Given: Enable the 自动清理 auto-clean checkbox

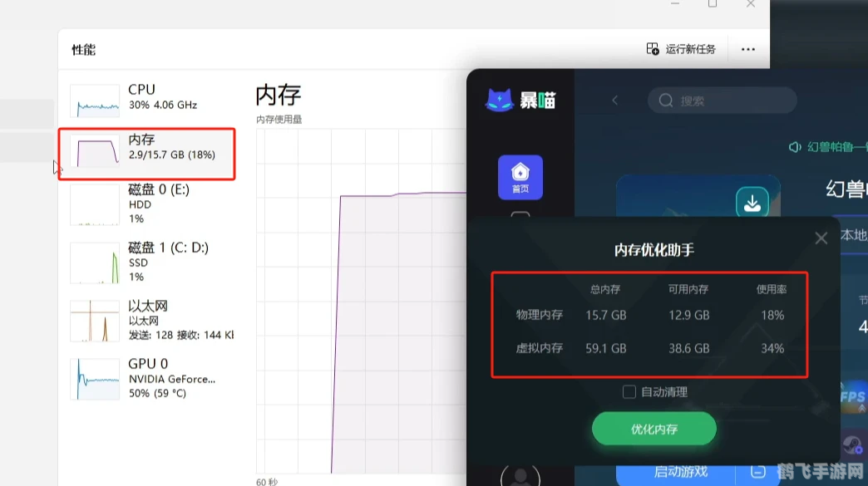Looking at the screenshot, I should 629,391.
